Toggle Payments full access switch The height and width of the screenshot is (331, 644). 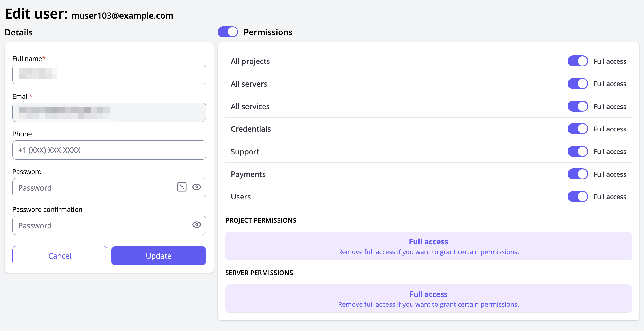[578, 174]
